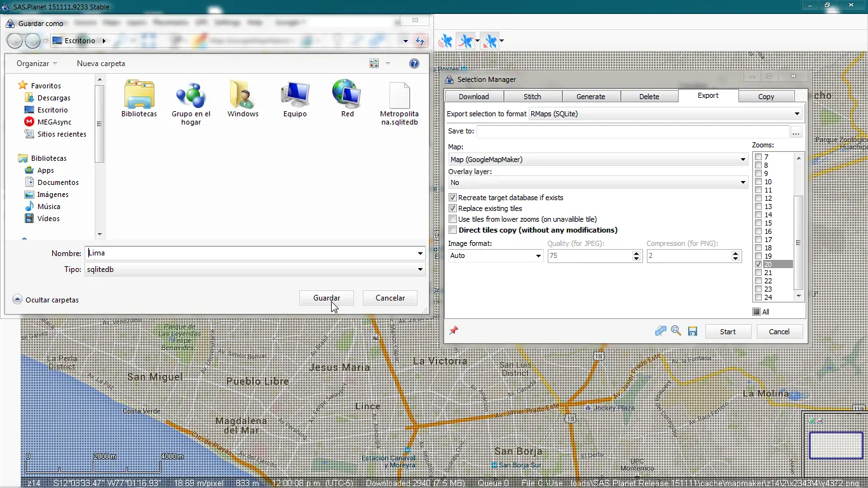868x488 pixels.
Task: Toggle the All zooms checkbox
Action: tap(756, 312)
